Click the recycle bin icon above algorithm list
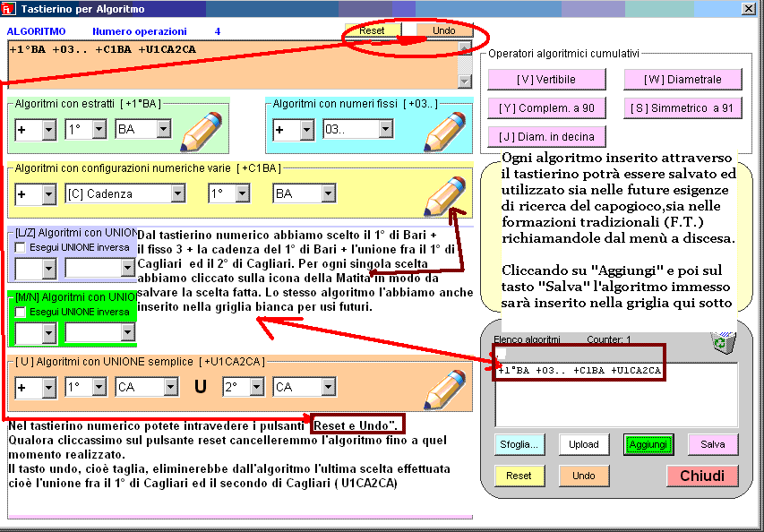The width and height of the screenshot is (764, 532). pyautogui.click(x=718, y=342)
